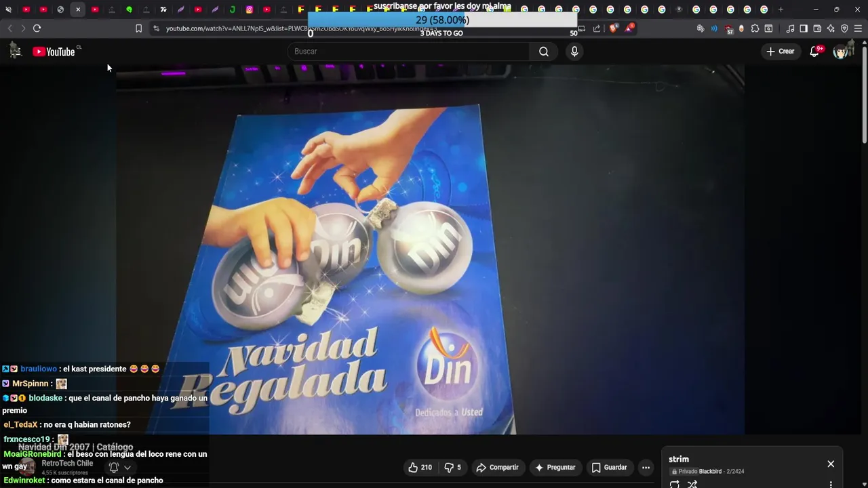The width and height of the screenshot is (868, 488).
Task: Switch to the Instagram tab
Action: 250,9
